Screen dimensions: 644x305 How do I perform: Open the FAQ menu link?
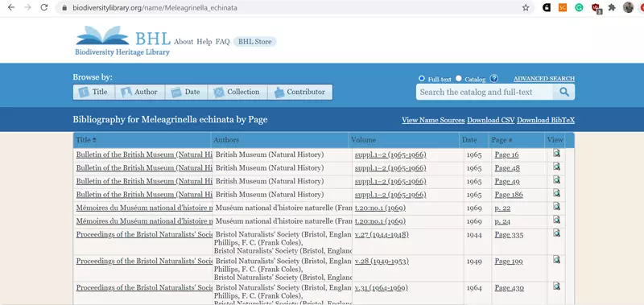[223, 42]
